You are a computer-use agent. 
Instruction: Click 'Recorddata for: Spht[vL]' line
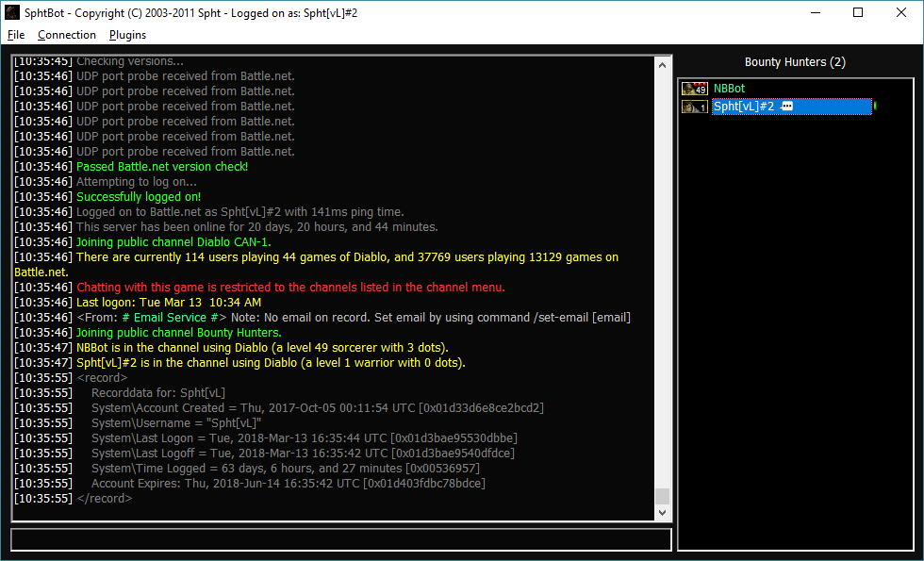pos(158,393)
